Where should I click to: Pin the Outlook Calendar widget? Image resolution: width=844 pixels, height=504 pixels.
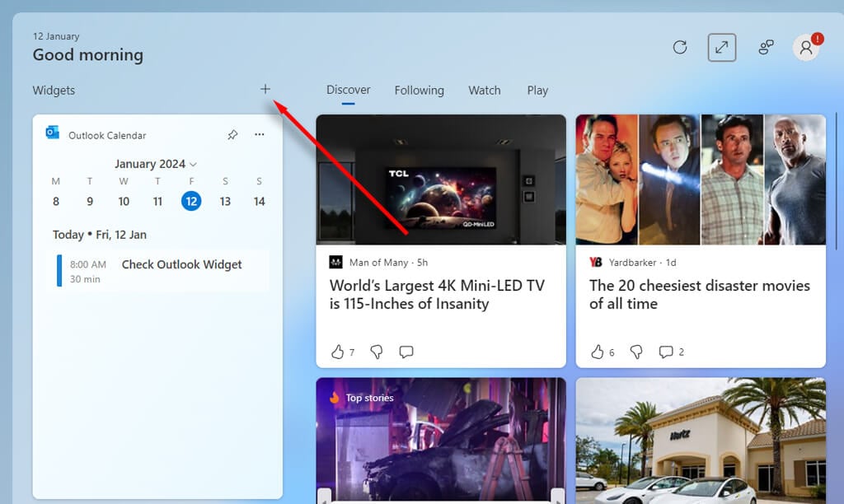tap(232, 135)
